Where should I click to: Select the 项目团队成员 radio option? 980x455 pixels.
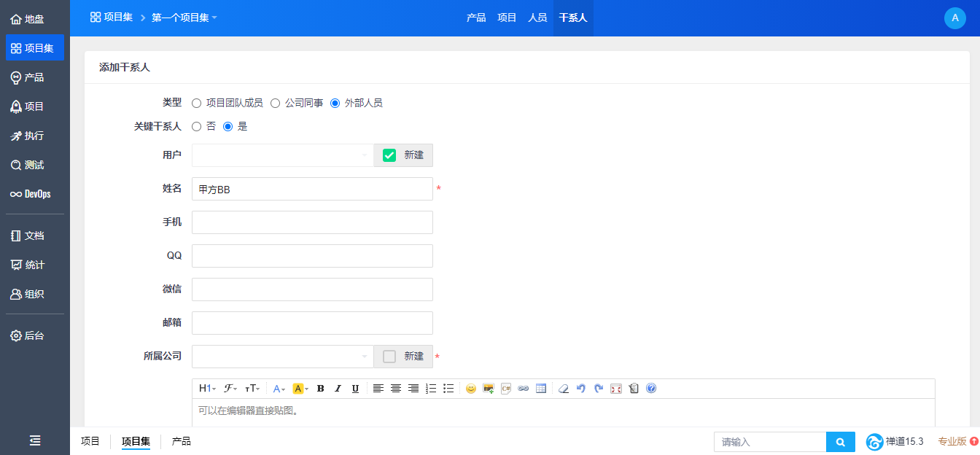[197, 104]
